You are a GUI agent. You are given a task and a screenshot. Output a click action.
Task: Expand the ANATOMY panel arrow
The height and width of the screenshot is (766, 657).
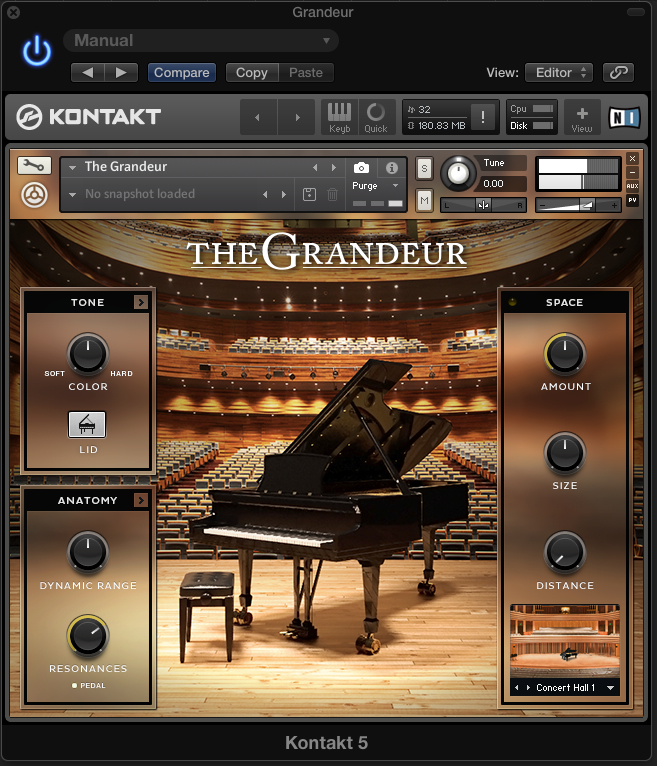click(141, 500)
